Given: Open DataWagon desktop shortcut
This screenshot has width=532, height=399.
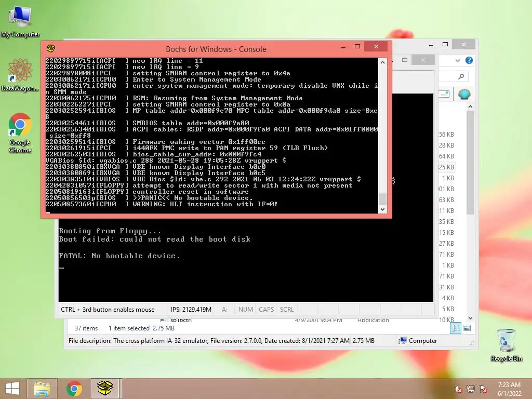Looking at the screenshot, I should coord(20,75).
